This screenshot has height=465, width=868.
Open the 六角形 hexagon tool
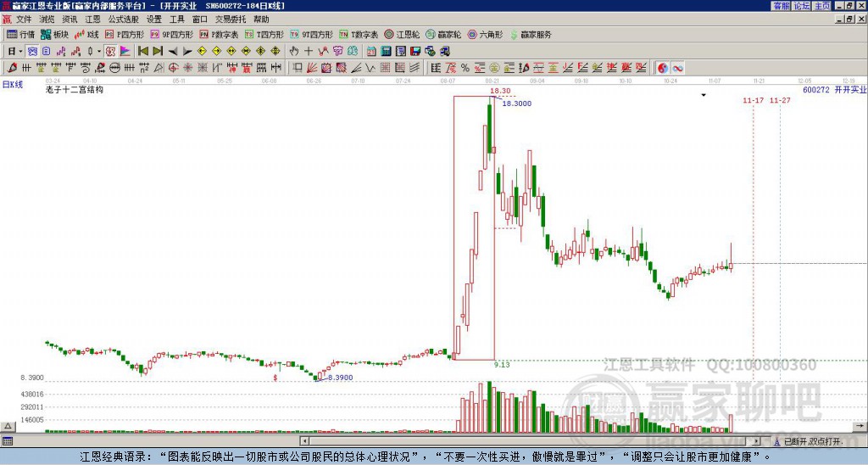click(485, 34)
